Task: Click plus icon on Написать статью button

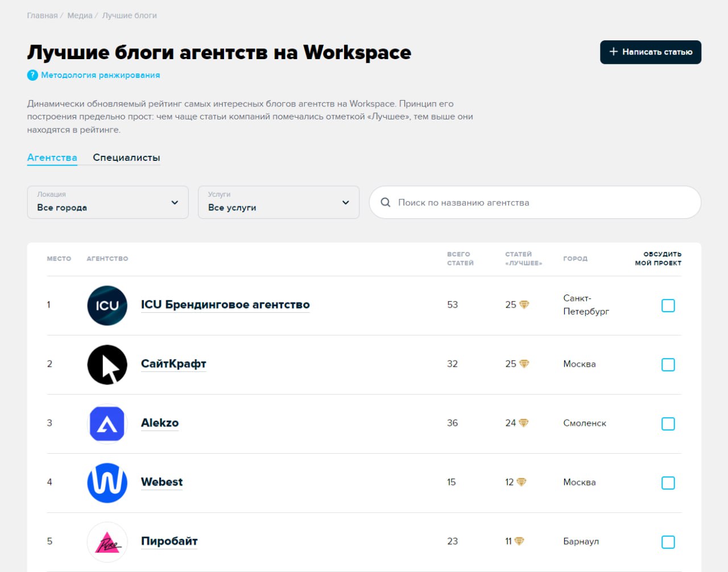Action: [x=614, y=52]
